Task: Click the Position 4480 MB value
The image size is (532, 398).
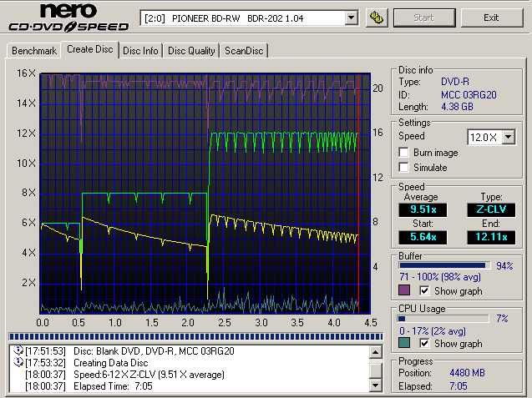Action: [467, 373]
